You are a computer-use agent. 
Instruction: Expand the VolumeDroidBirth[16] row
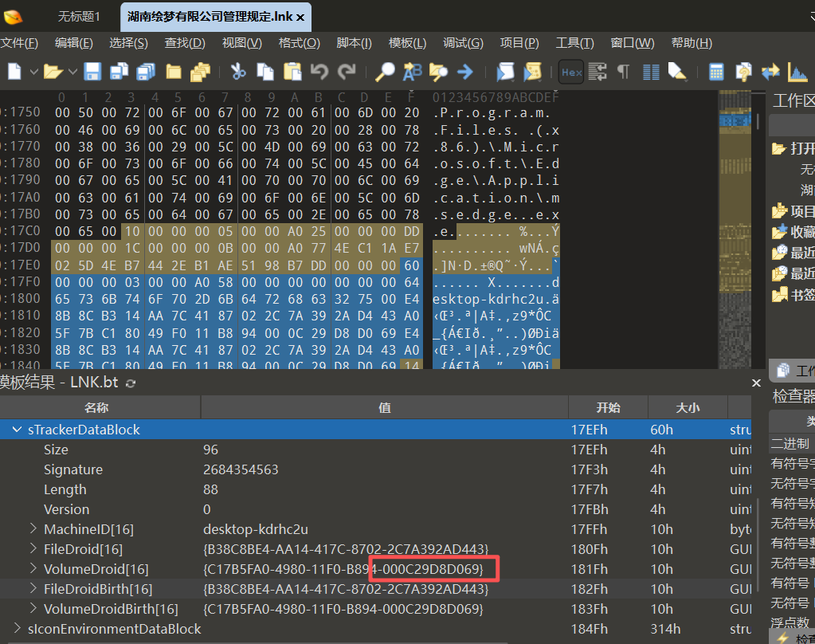[x=33, y=608]
